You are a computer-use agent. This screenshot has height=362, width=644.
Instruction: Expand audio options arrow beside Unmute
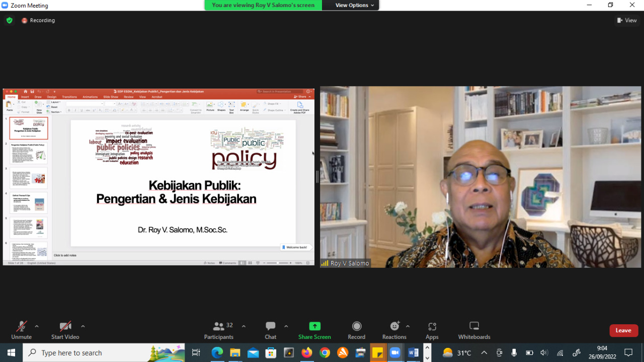(x=37, y=326)
